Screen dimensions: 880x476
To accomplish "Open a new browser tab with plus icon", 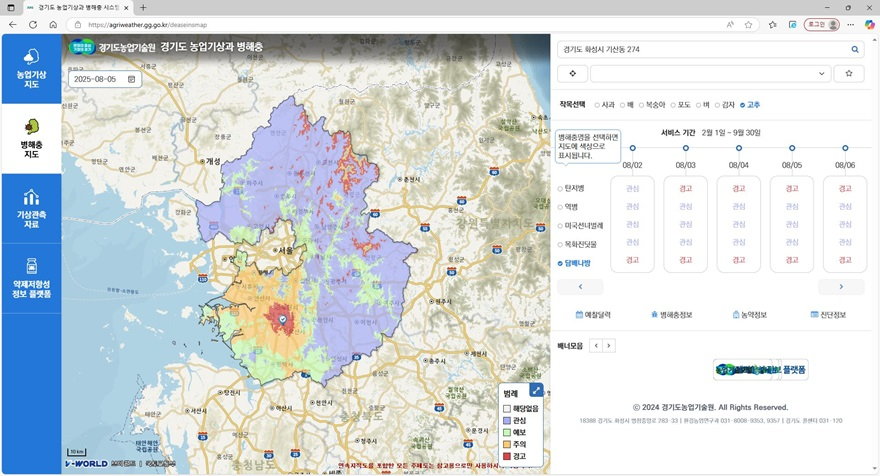I will pos(143,8).
